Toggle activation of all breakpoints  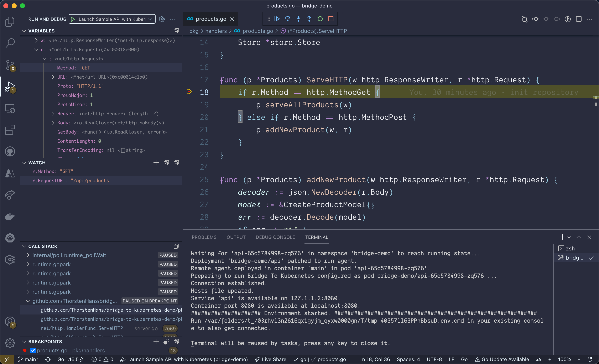point(166,341)
